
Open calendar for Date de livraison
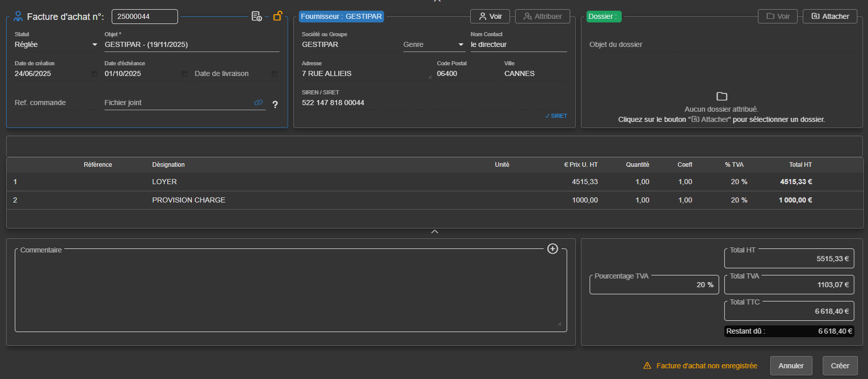click(274, 74)
